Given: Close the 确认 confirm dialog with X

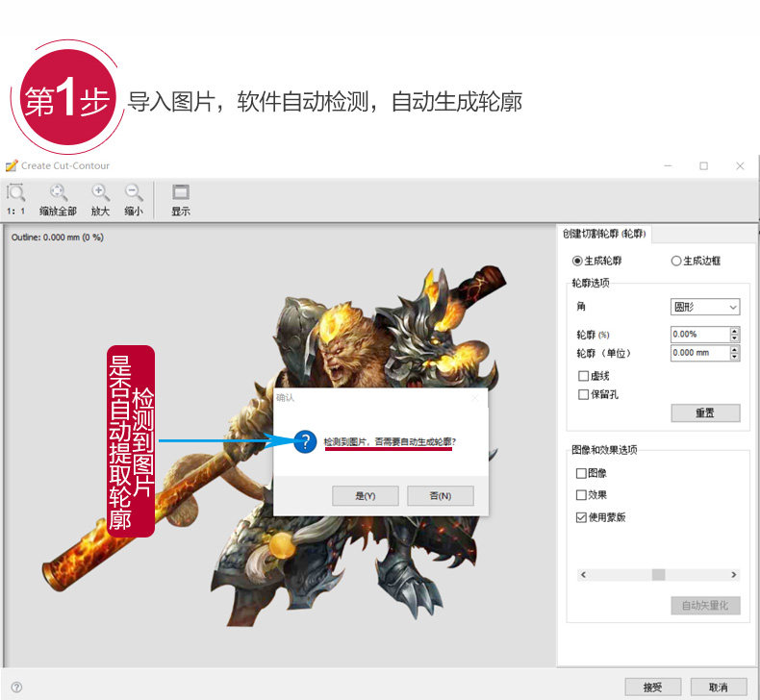Looking at the screenshot, I should tap(475, 398).
